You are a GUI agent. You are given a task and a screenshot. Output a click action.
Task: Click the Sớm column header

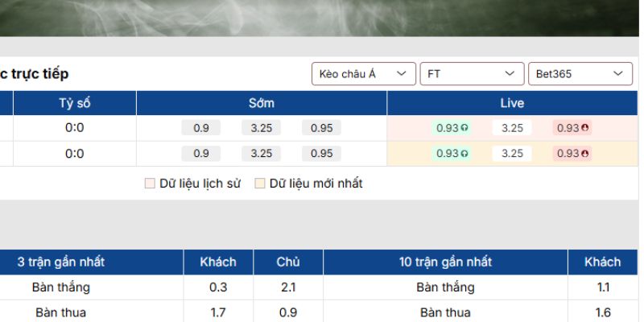coord(262,103)
